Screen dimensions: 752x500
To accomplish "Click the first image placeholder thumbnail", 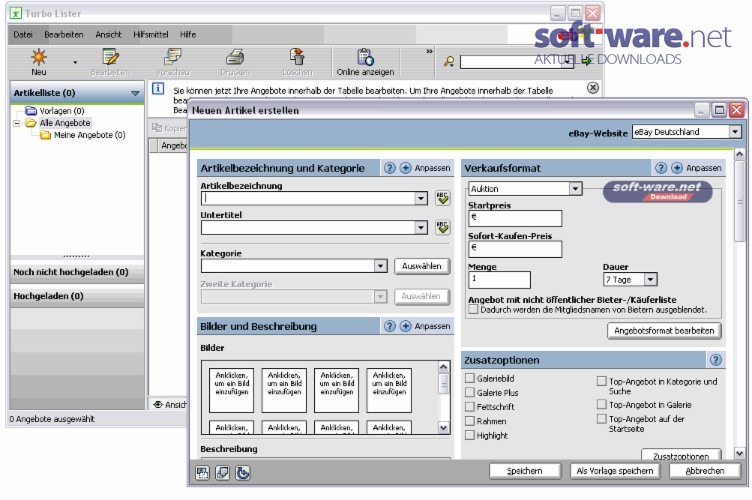I will pos(232,390).
